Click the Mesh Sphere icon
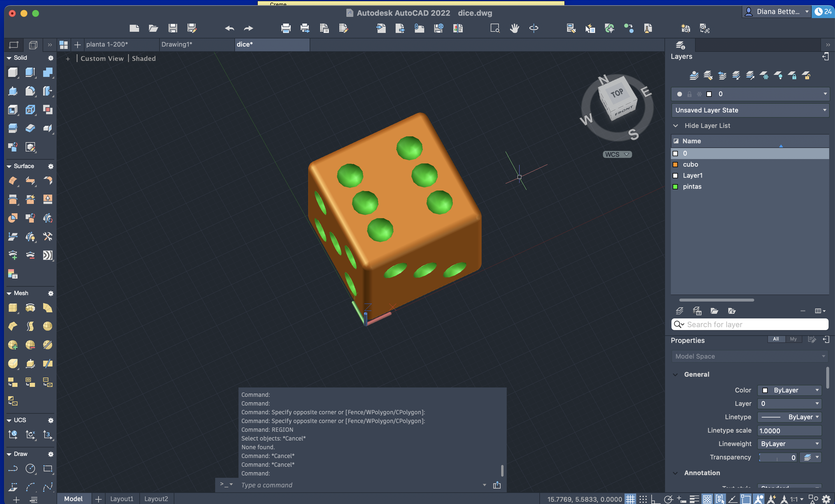This screenshot has height=504, width=835. (48, 326)
